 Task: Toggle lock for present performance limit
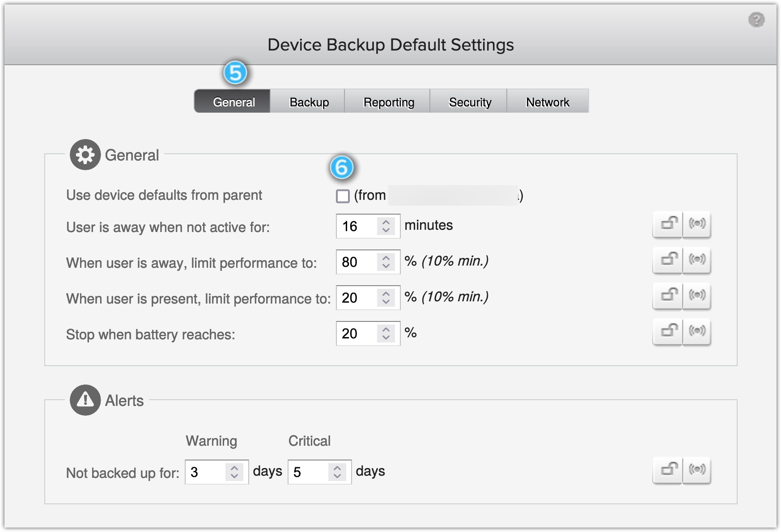click(668, 296)
